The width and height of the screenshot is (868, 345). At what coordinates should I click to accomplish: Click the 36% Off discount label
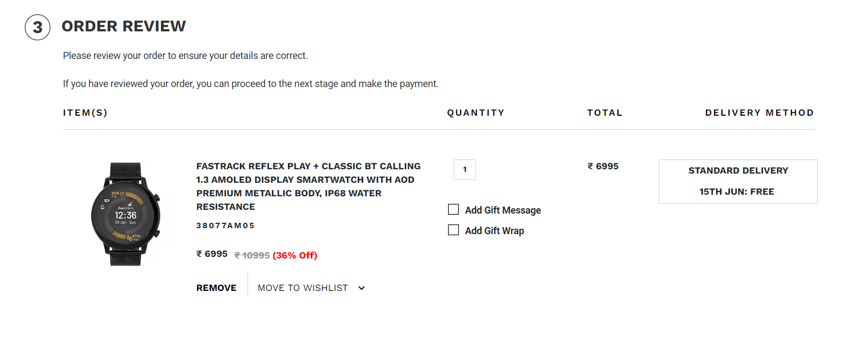295,255
